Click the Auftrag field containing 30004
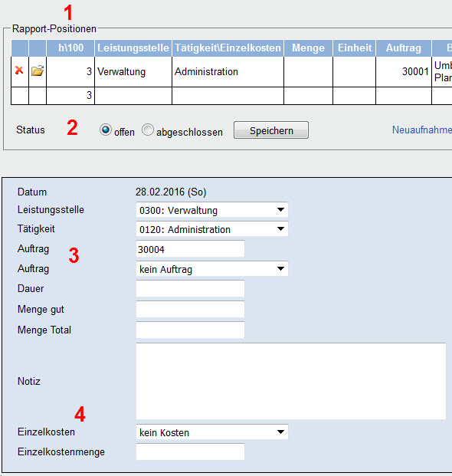 coord(190,249)
